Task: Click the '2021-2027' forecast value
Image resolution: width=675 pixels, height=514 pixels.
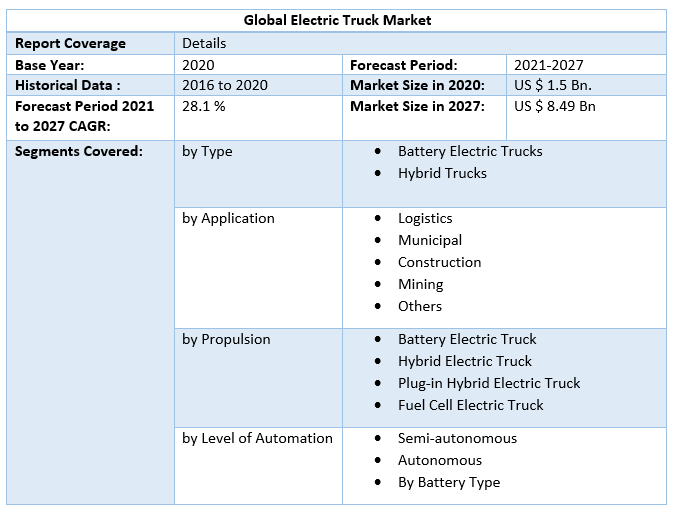Action: 548,64
